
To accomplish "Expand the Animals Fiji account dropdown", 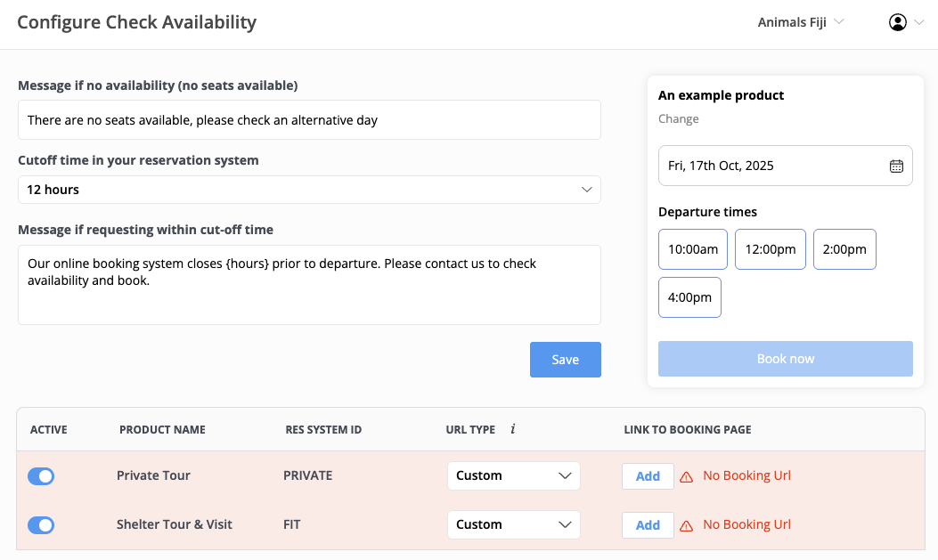I will [800, 22].
